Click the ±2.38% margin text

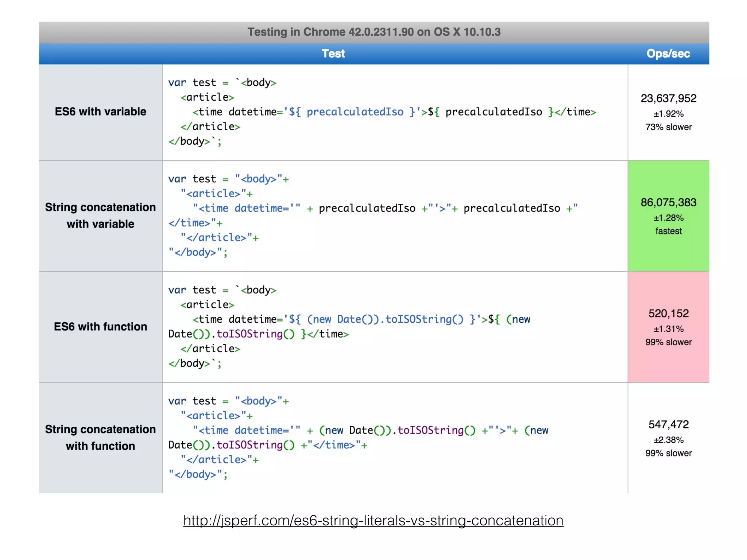[668, 440]
